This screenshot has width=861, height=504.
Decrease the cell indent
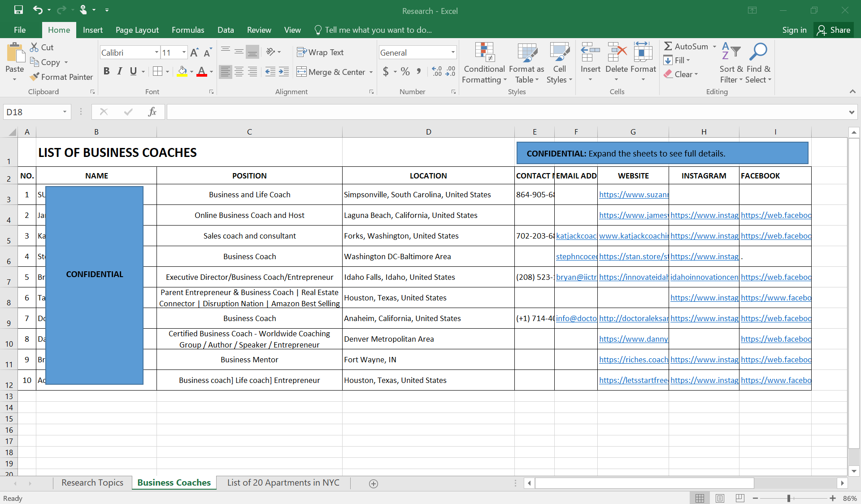pyautogui.click(x=270, y=72)
